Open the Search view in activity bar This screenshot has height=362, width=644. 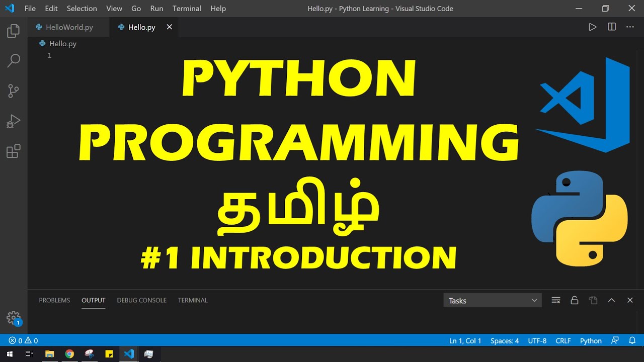[14, 61]
